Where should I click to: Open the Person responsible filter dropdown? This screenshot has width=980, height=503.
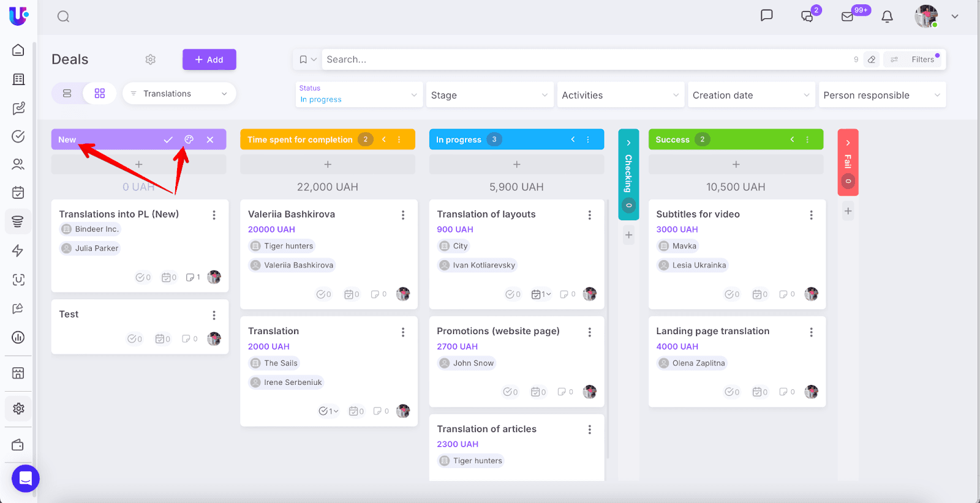pyautogui.click(x=881, y=95)
